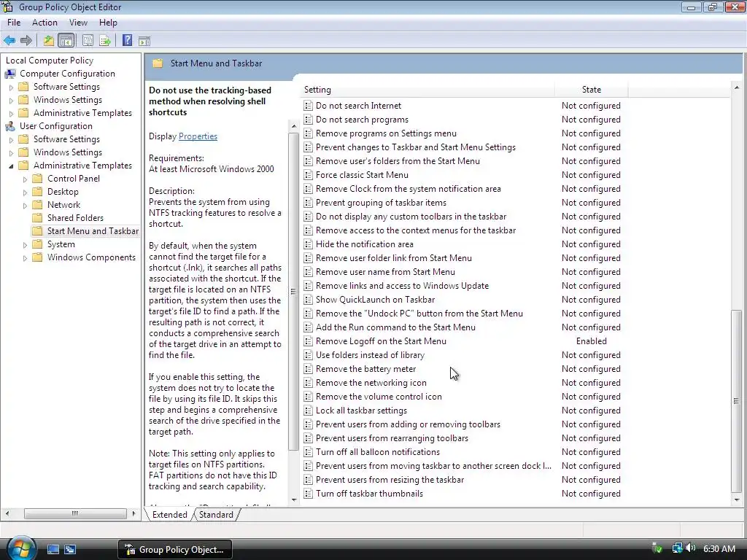Screen dimensions: 747x560
Task: Click the policy icon beside Lock all taskbar settings
Action: (309, 411)
